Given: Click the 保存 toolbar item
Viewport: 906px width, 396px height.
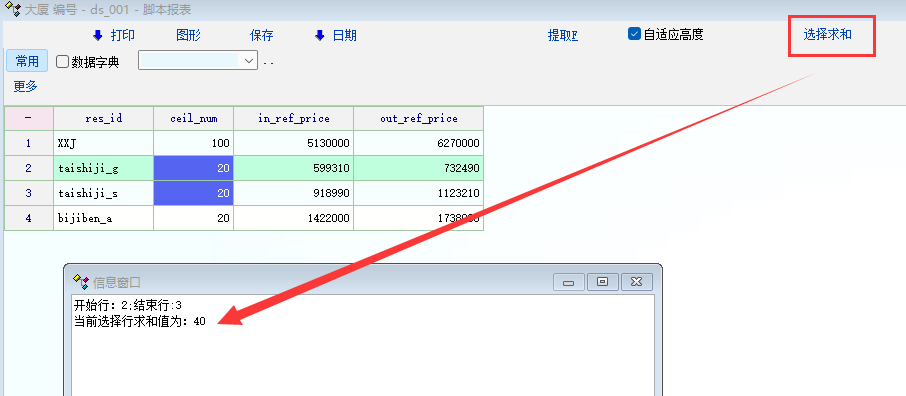Looking at the screenshot, I should point(261,35).
